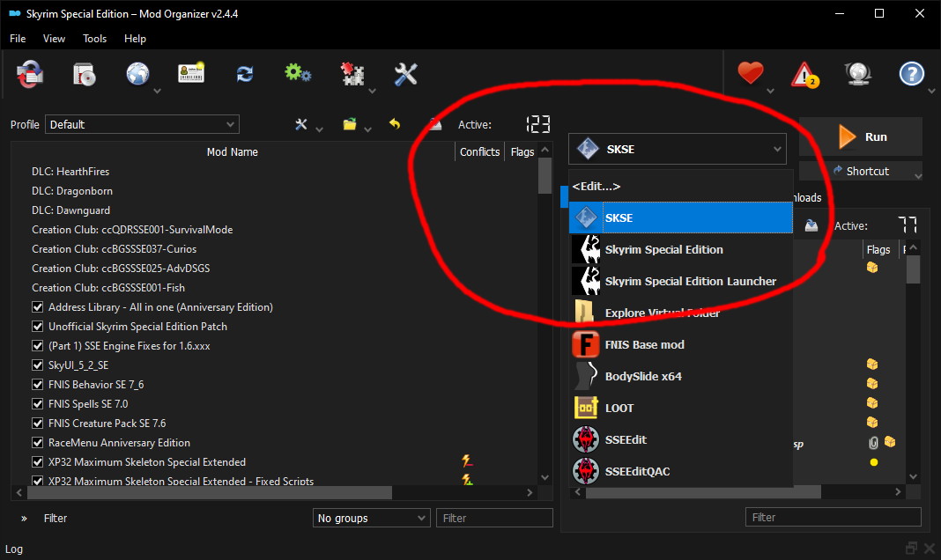The width and height of the screenshot is (941, 560).
Task: Click the Tools puzzle piece icon
Action: tap(352, 74)
